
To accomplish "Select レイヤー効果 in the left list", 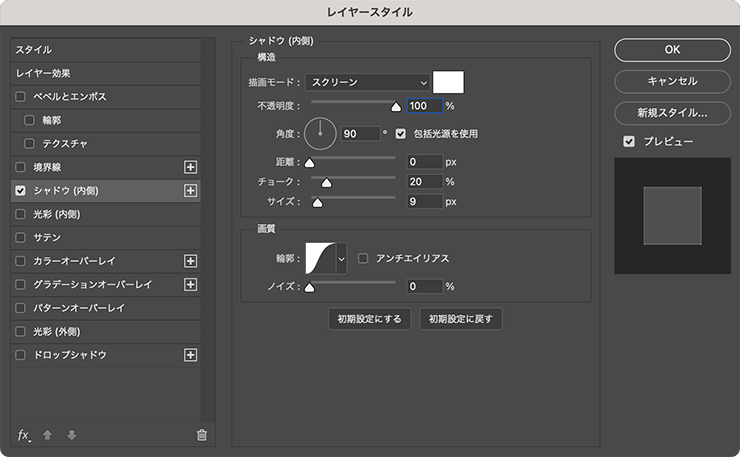I will pyautogui.click(x=105, y=73).
